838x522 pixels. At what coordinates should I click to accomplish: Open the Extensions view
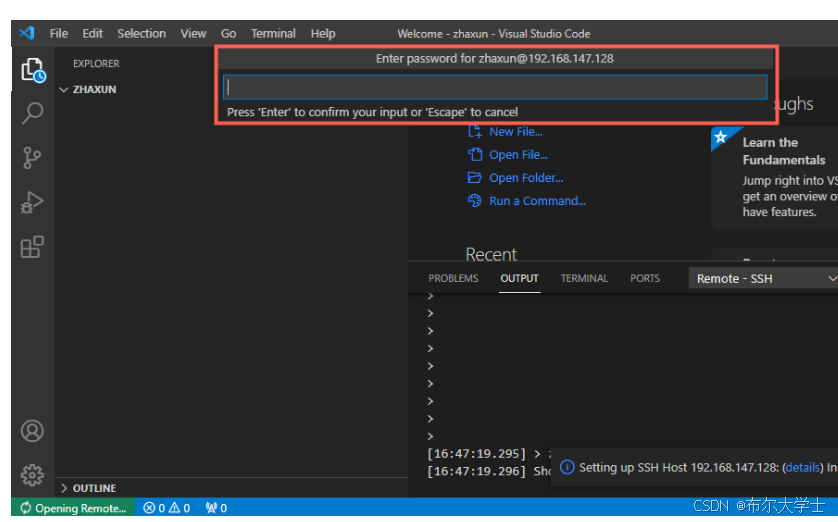pyautogui.click(x=32, y=247)
